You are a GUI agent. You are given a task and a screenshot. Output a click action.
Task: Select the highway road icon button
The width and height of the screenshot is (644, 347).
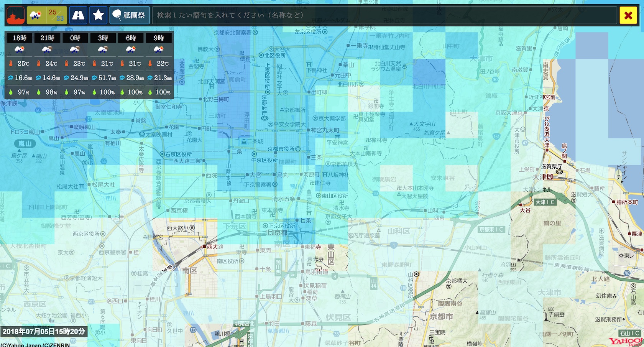78,15
